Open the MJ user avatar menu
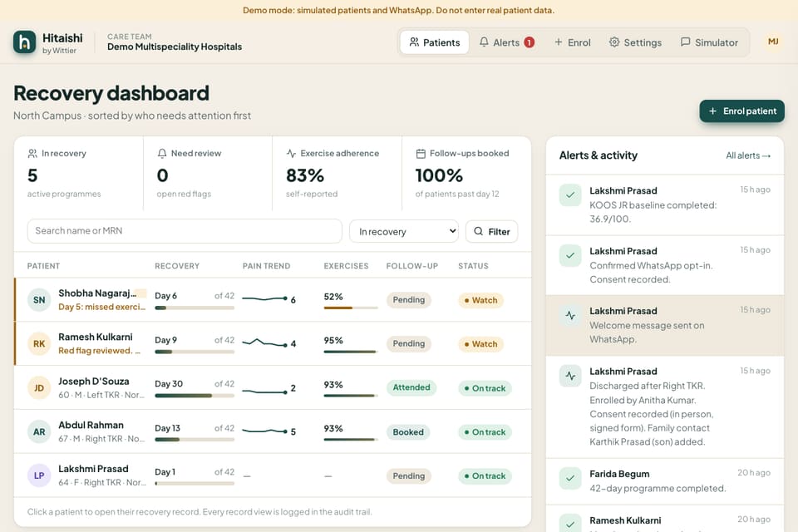Screen dimensions: 798x532 click(x=773, y=42)
